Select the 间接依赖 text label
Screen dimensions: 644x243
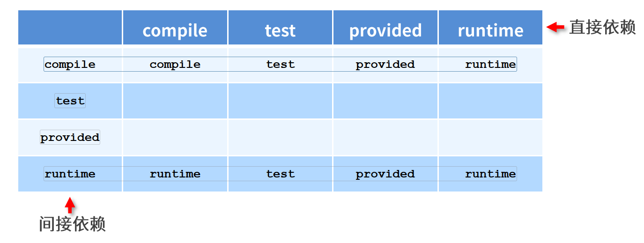(72, 224)
